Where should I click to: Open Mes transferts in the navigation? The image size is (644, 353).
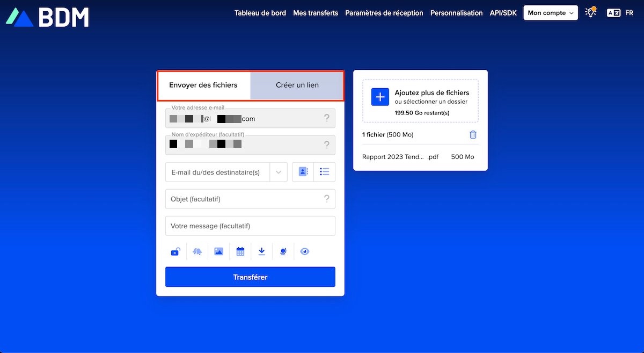pyautogui.click(x=316, y=13)
